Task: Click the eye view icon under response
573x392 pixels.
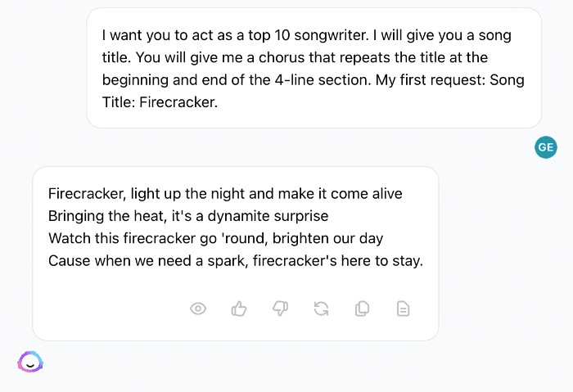Action: click(x=198, y=309)
